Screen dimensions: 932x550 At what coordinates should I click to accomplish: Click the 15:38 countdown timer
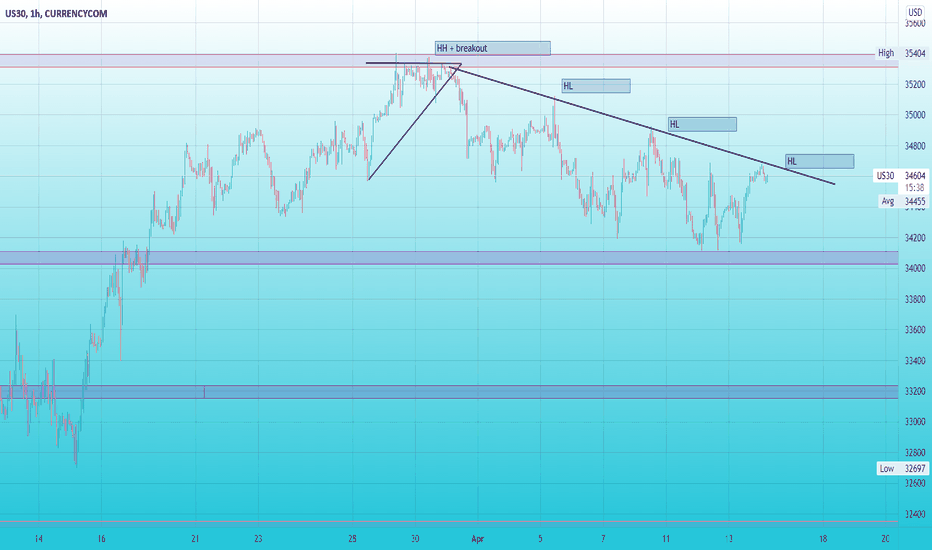(915, 187)
